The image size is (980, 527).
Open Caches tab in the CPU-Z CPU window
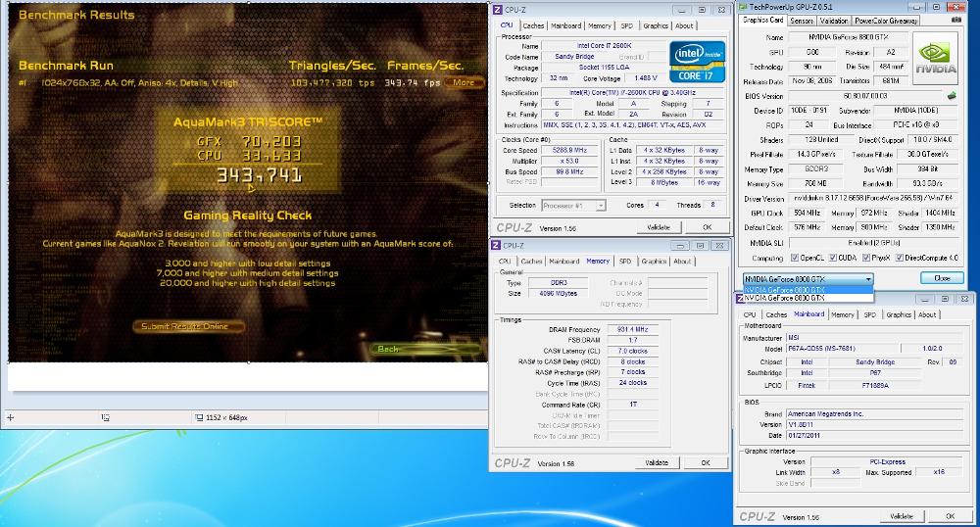(x=533, y=25)
